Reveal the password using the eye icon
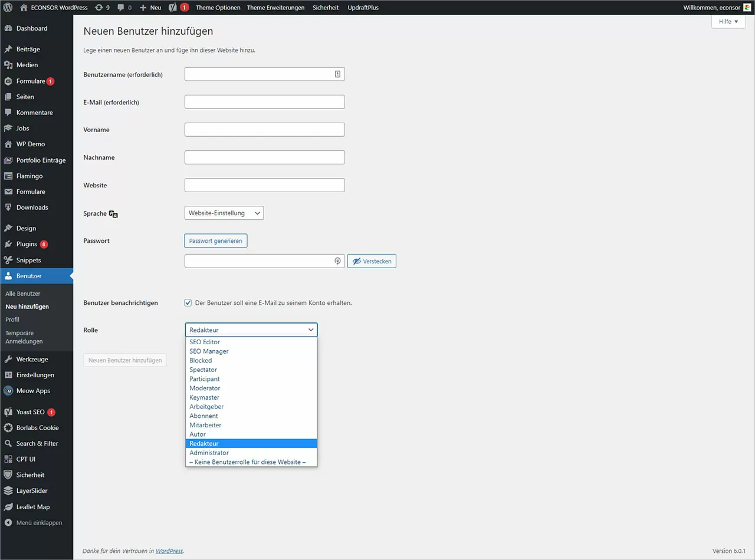 [x=337, y=261]
